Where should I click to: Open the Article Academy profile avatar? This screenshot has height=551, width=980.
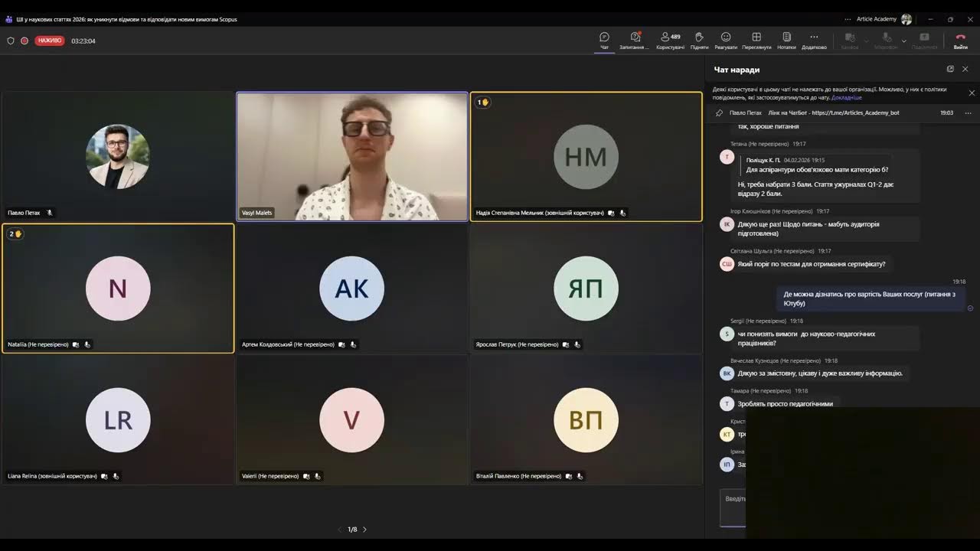[x=906, y=19]
